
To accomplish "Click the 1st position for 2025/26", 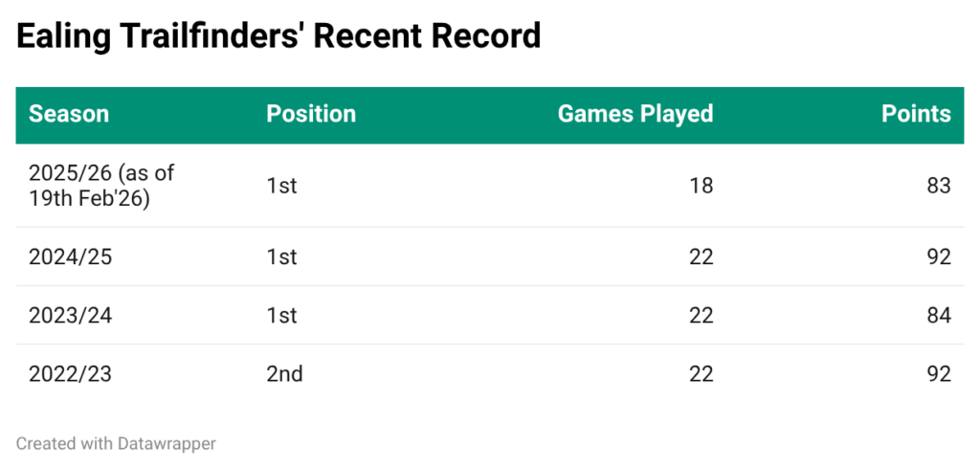I will [x=281, y=185].
